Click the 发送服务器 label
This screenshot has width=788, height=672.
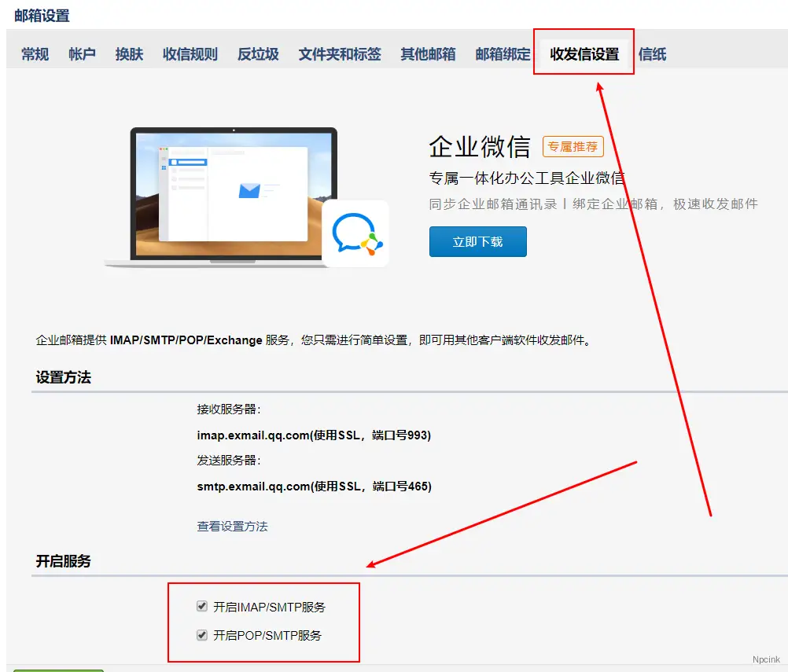229,460
